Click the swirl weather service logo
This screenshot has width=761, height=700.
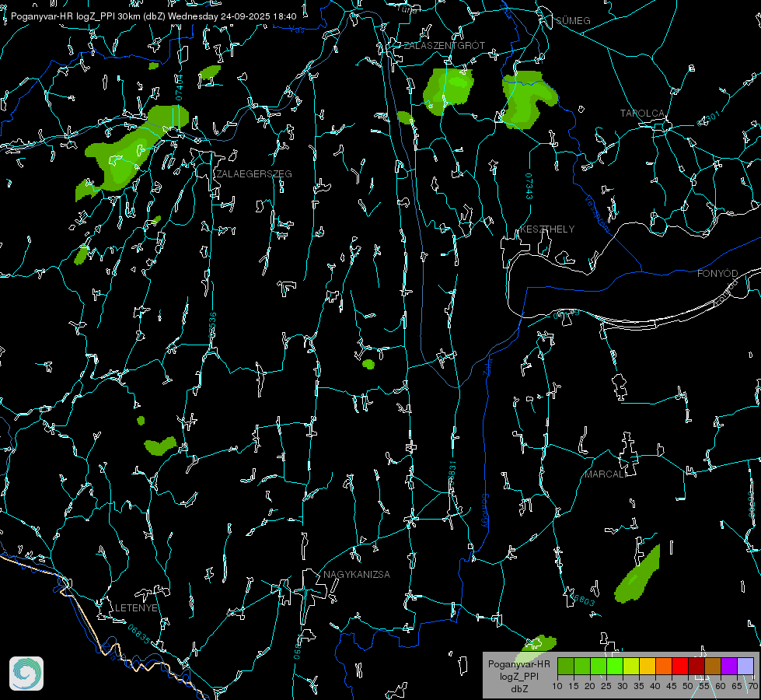pyautogui.click(x=26, y=674)
